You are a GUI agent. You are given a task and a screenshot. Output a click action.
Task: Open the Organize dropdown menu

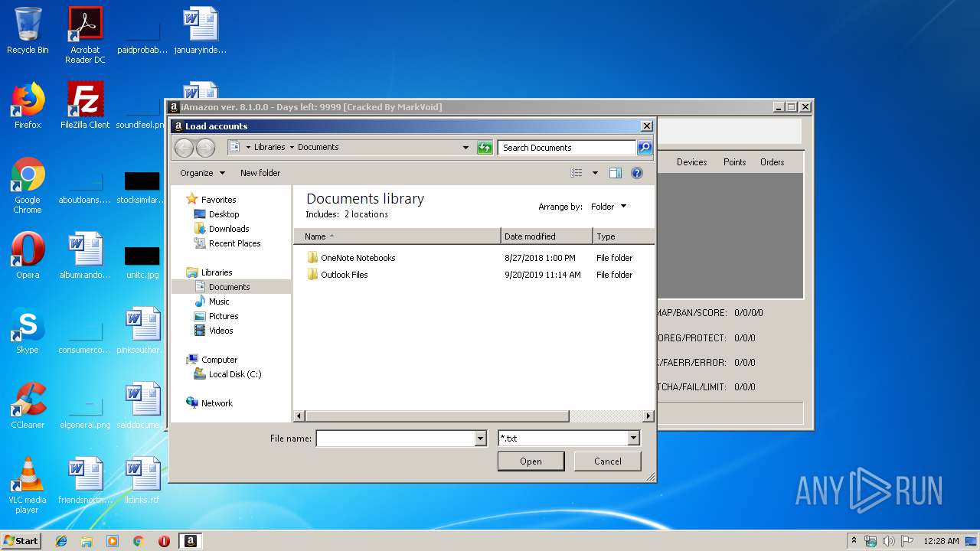(202, 173)
